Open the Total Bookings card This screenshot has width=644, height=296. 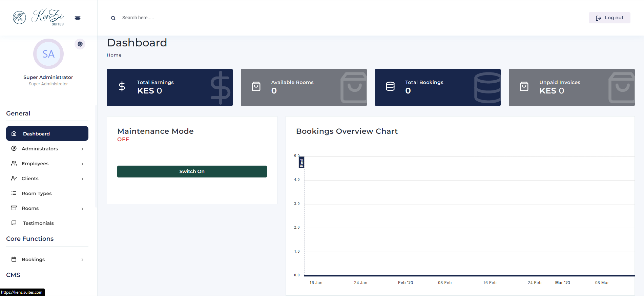438,87
